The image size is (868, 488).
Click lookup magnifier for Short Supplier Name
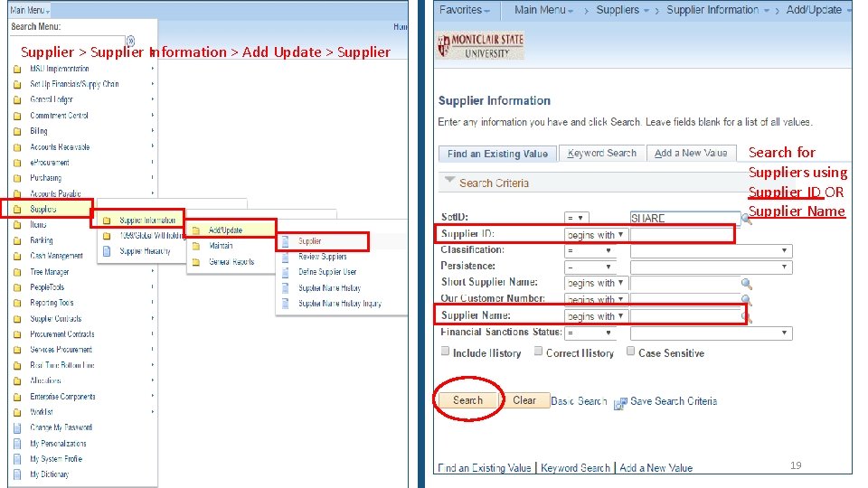coord(746,284)
